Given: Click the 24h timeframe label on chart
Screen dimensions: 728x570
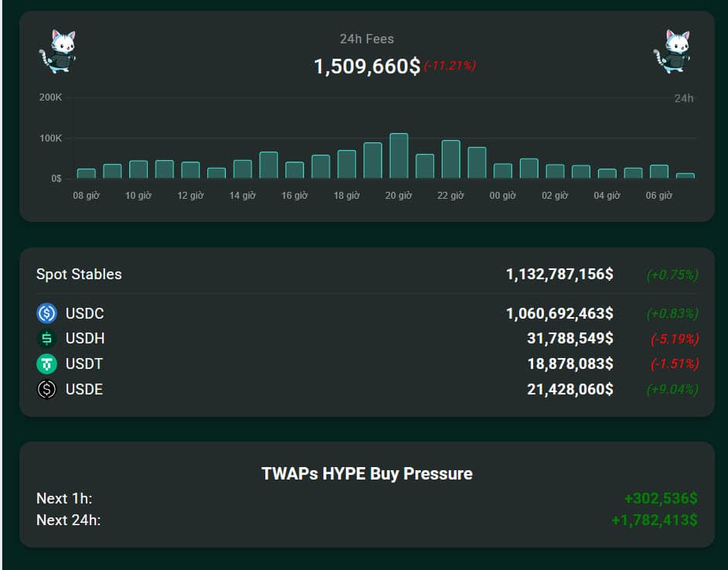Looking at the screenshot, I should [683, 98].
